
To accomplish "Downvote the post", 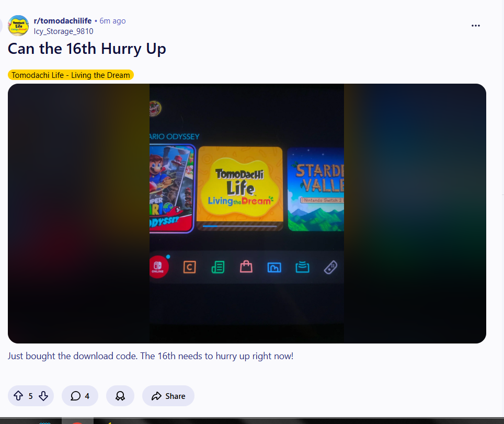I will (43, 396).
